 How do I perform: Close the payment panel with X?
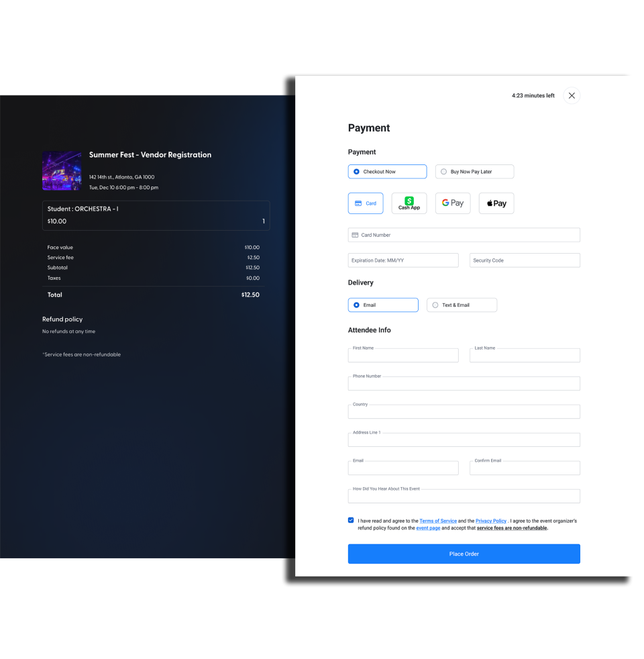[x=572, y=95]
